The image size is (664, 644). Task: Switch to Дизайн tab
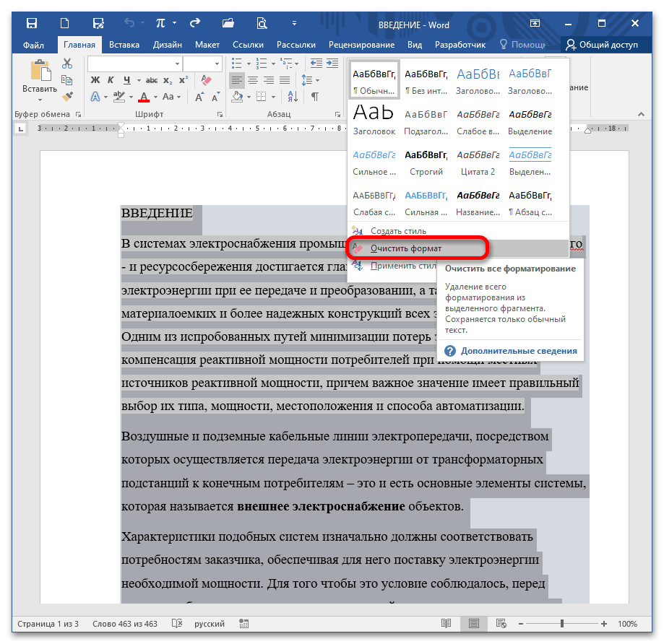[168, 45]
